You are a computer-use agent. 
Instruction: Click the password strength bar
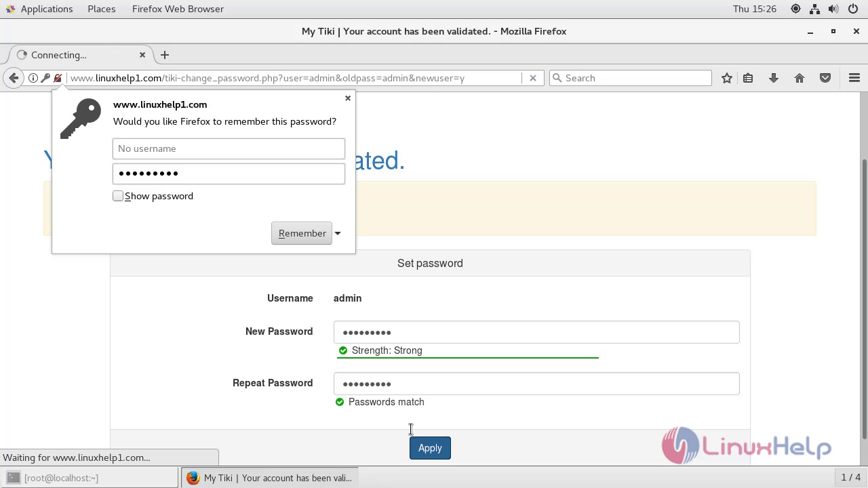pyautogui.click(x=468, y=357)
